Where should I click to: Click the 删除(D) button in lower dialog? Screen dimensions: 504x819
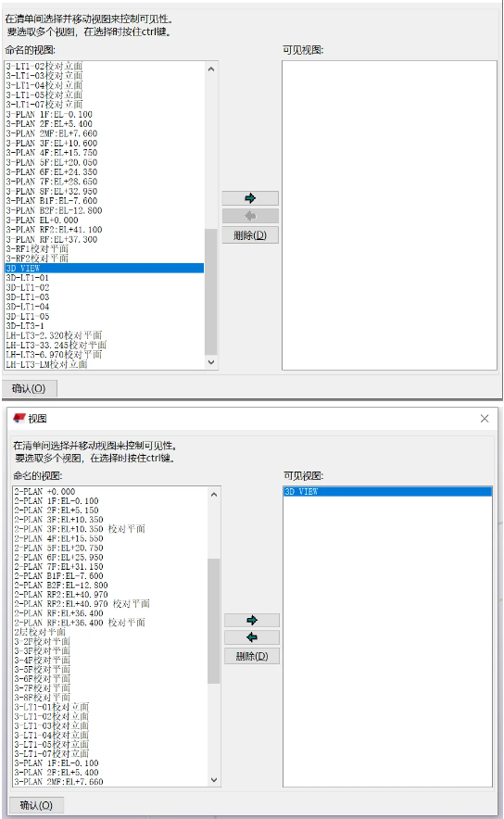[252, 656]
